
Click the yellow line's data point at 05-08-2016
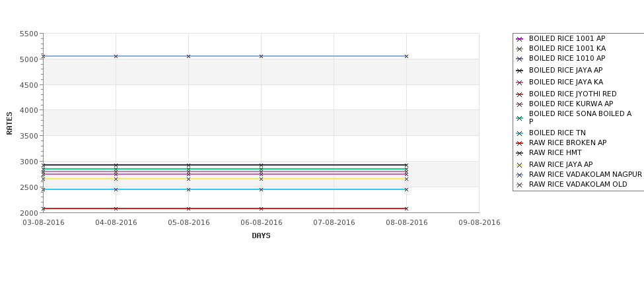pos(188,179)
